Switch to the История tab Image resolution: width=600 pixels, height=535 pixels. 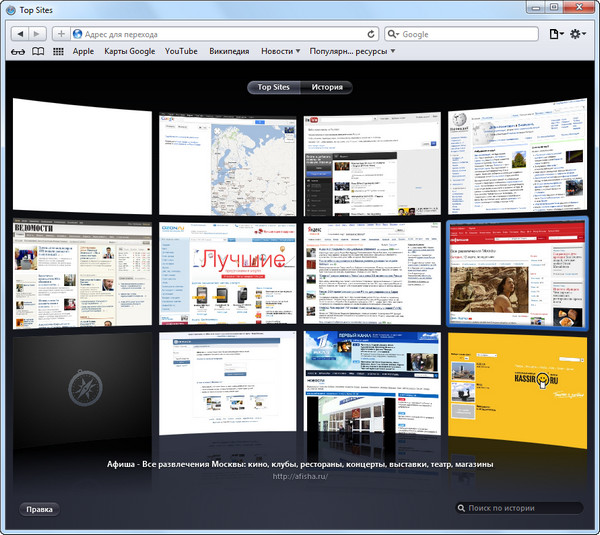(327, 87)
